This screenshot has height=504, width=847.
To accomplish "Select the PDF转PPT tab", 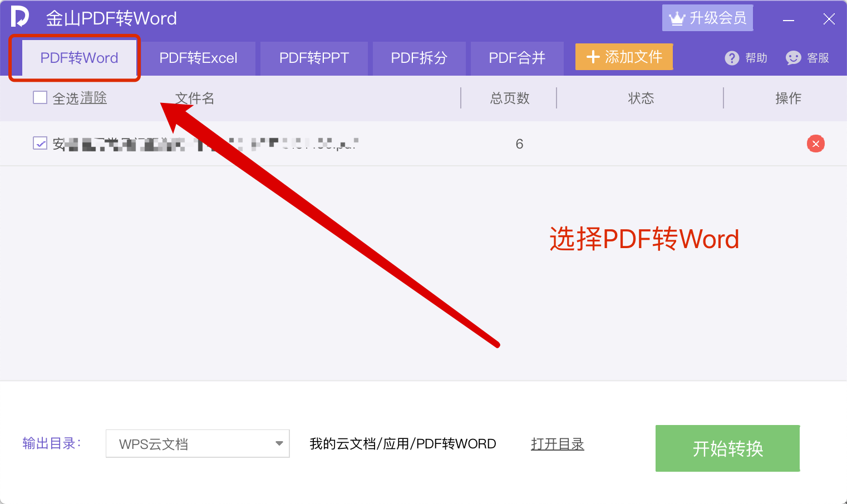I will pos(314,58).
